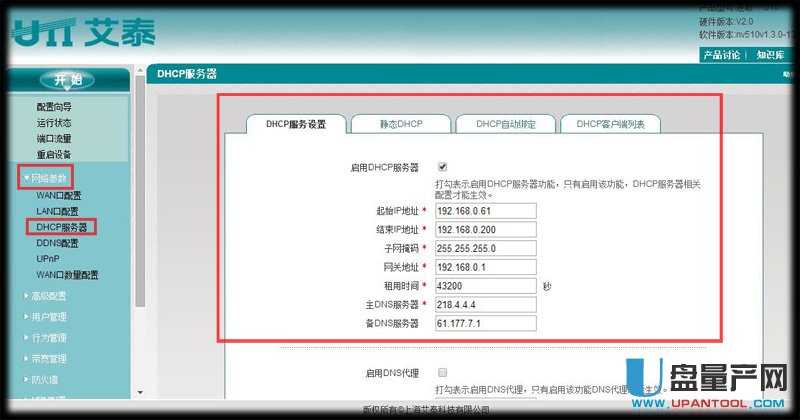Expand the 高级配置 menu section
This screenshot has height=420, width=800.
click(48, 296)
